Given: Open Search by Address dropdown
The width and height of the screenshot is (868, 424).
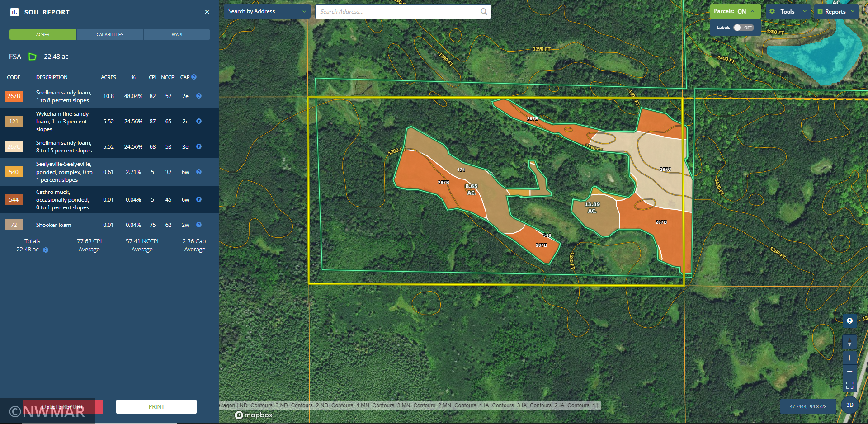Looking at the screenshot, I should 267,11.
